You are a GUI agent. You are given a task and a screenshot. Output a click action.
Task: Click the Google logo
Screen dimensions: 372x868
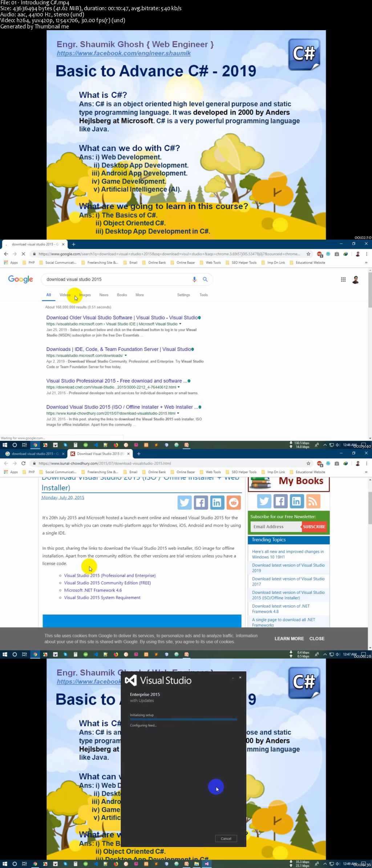point(21,279)
